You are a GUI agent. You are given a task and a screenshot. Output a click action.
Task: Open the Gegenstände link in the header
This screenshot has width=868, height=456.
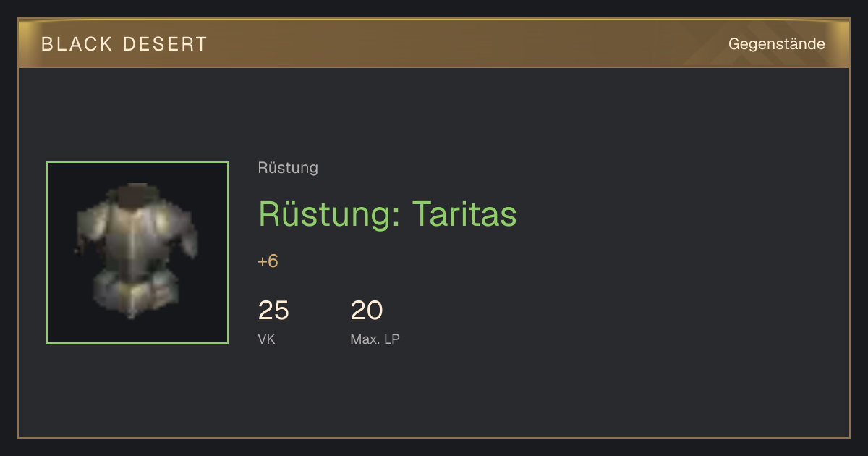tap(776, 44)
